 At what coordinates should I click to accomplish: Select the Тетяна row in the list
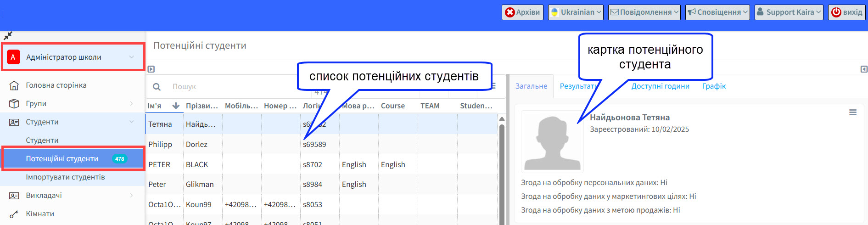click(321, 124)
